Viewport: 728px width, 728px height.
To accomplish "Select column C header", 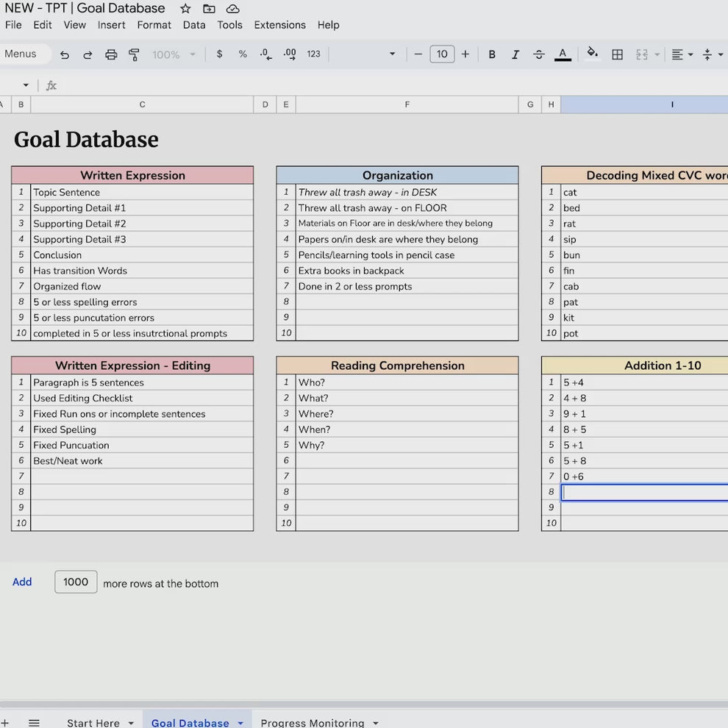I will click(x=142, y=104).
